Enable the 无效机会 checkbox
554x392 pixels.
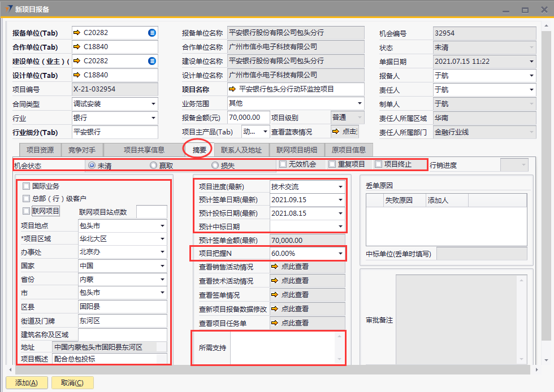[x=283, y=164]
